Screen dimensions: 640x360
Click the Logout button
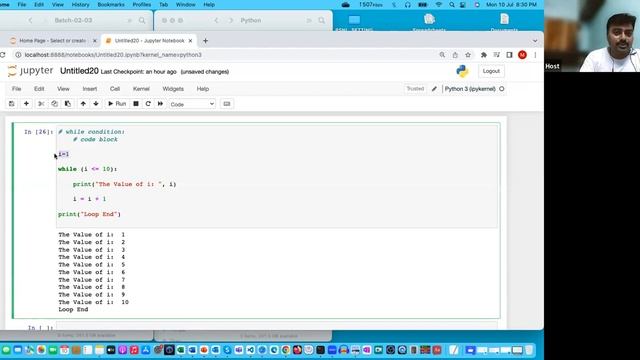click(491, 71)
